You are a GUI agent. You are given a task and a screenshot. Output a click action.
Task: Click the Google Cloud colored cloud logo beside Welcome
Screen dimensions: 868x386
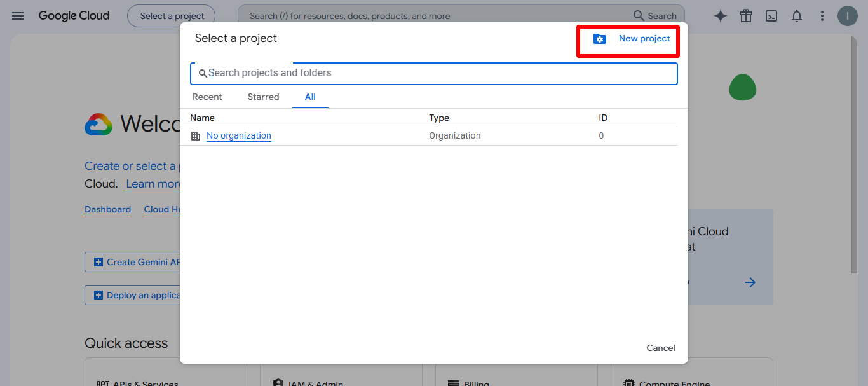(98, 124)
